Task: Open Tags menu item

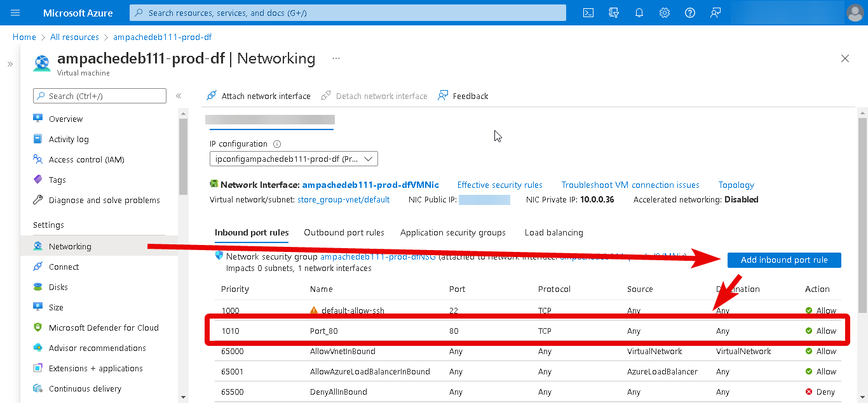Action: (x=57, y=180)
